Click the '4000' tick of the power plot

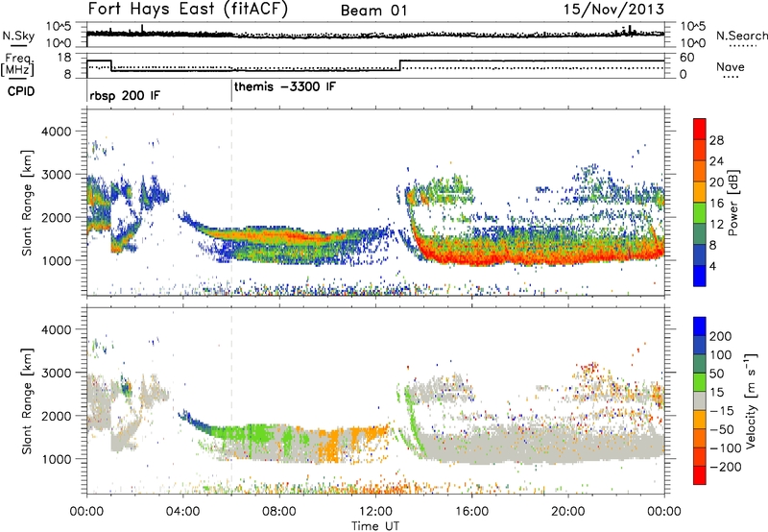point(56,132)
